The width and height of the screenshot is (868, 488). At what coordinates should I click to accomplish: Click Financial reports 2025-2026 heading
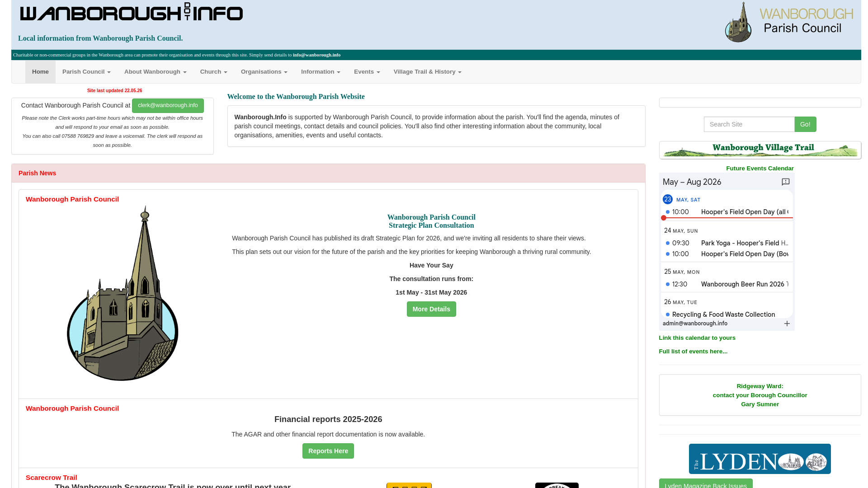pos(328,419)
